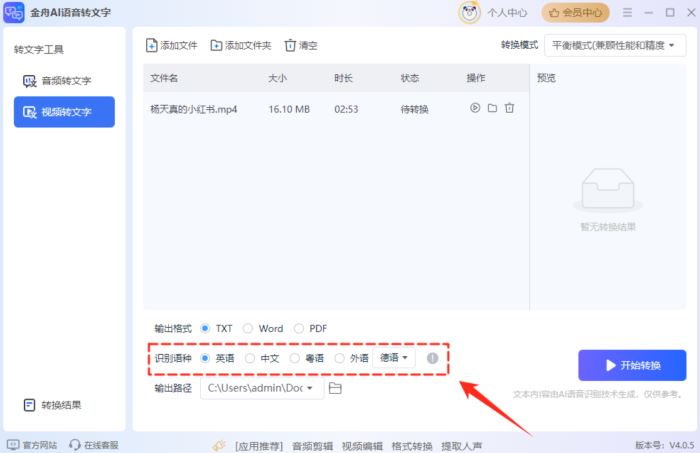Image resolution: width=700 pixels, height=453 pixels.
Task: Click the 应用推荐 recommendation icon
Action: [x=219, y=445]
